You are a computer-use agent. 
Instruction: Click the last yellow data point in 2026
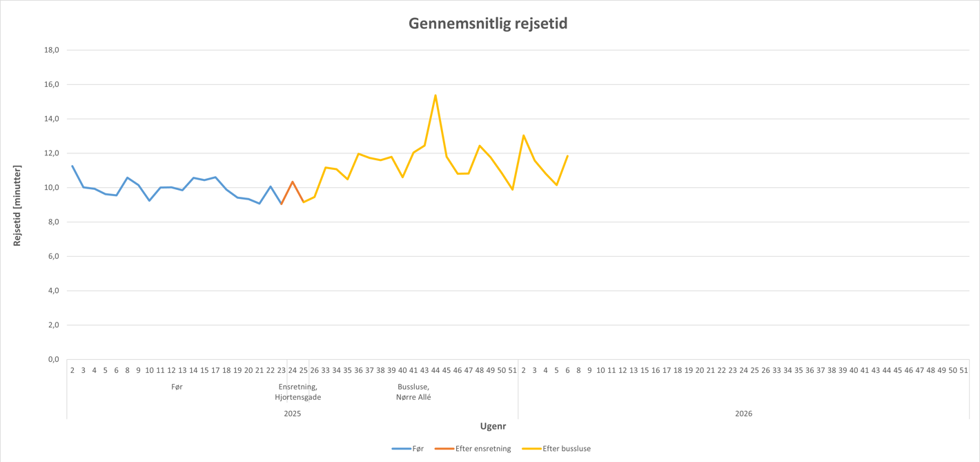click(567, 156)
